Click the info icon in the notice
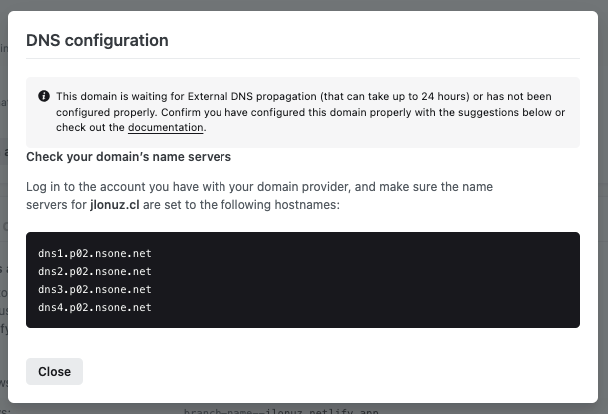This screenshot has height=414, width=608. 44,97
